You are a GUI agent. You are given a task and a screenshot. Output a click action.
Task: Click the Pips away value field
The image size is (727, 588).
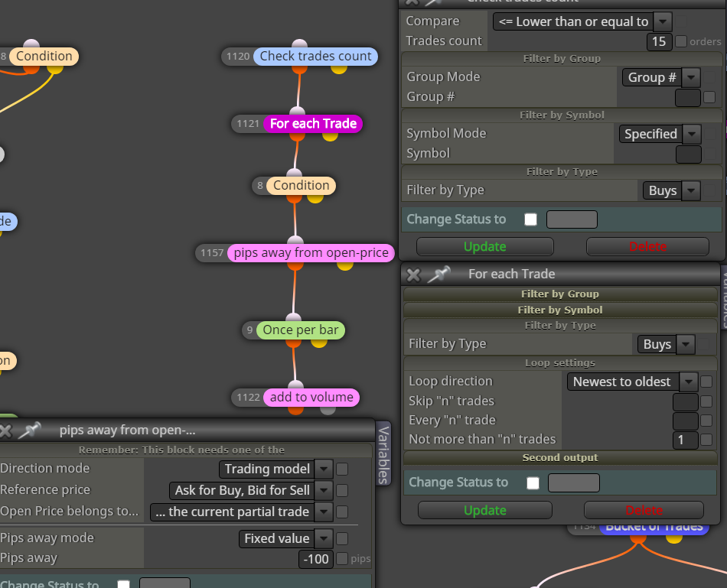coord(316,559)
